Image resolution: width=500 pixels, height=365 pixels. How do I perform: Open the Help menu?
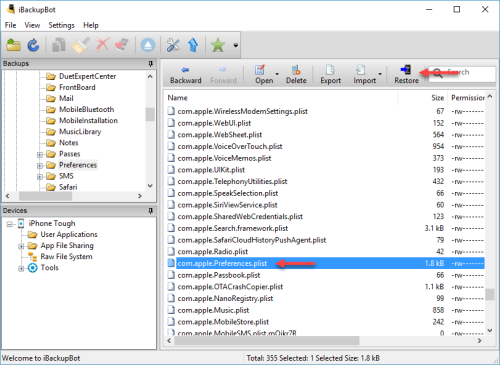click(x=91, y=25)
